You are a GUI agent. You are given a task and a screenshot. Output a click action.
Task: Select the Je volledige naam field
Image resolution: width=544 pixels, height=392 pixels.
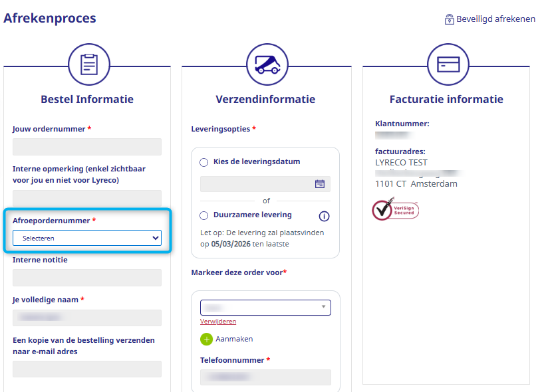[87, 318]
